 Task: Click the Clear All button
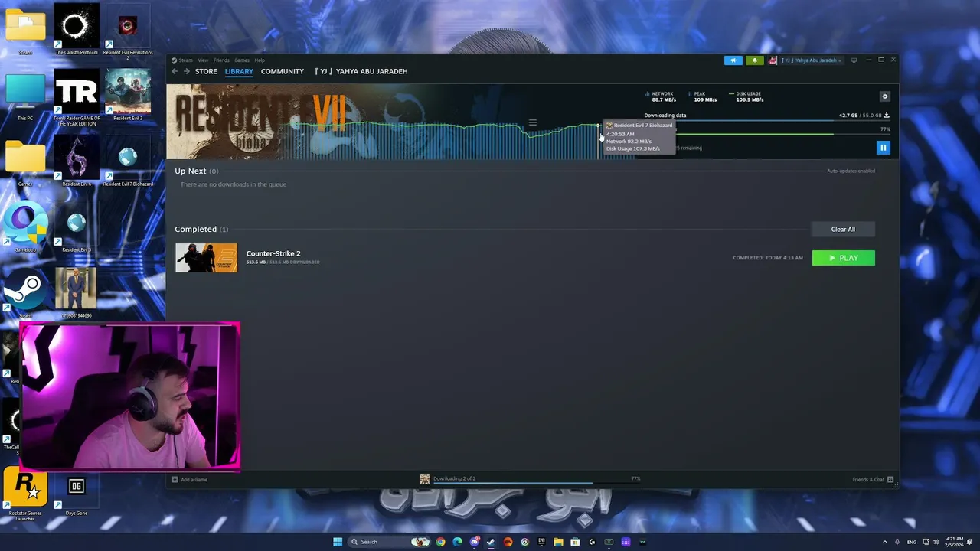tap(843, 229)
